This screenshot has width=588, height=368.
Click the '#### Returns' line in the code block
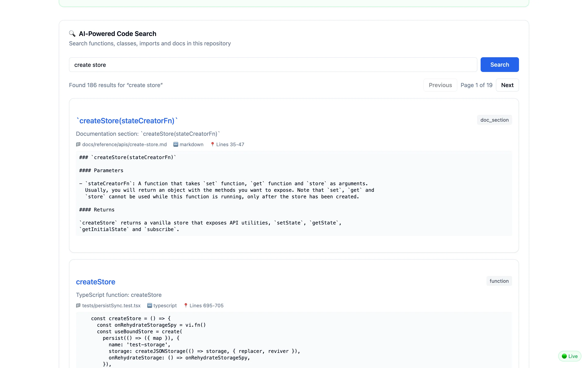pos(97,210)
